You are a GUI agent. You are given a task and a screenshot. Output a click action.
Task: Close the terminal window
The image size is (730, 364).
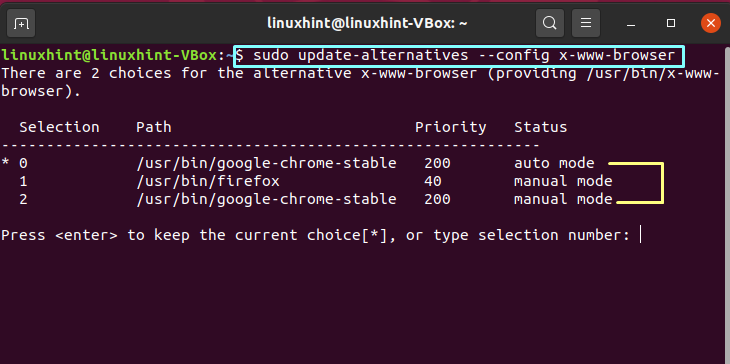coord(710,23)
